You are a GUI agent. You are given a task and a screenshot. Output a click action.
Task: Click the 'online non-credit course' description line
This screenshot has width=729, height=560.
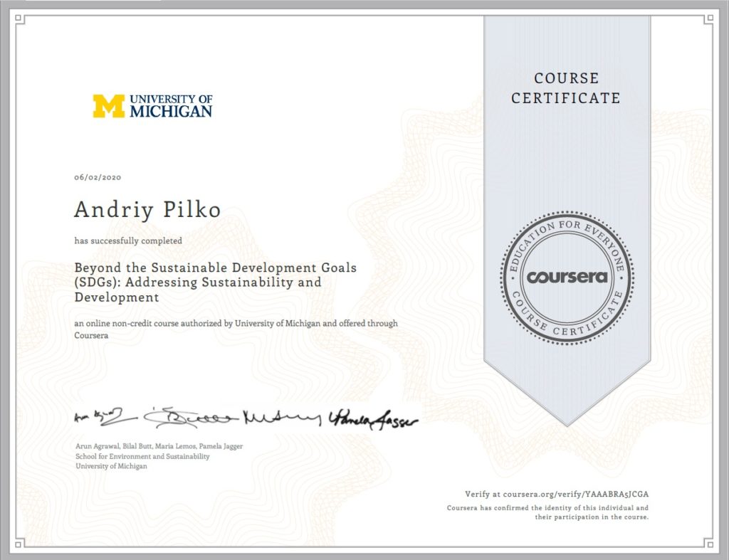pyautogui.click(x=235, y=324)
